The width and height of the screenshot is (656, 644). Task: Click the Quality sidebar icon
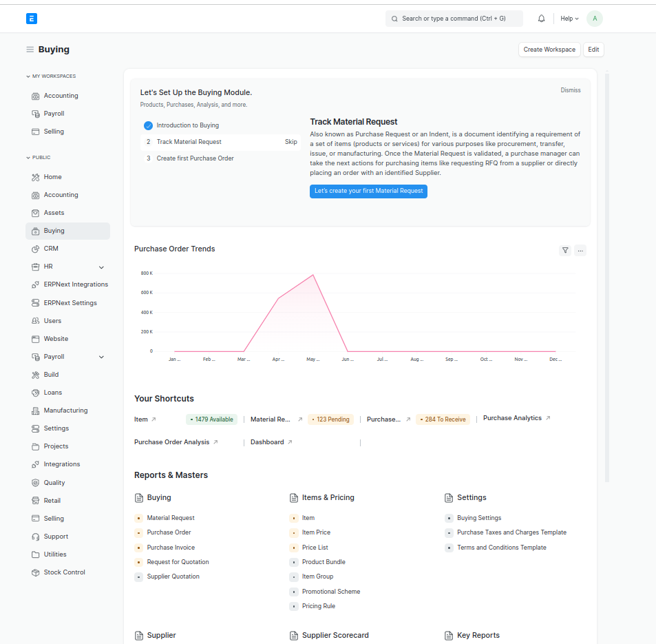[36, 483]
